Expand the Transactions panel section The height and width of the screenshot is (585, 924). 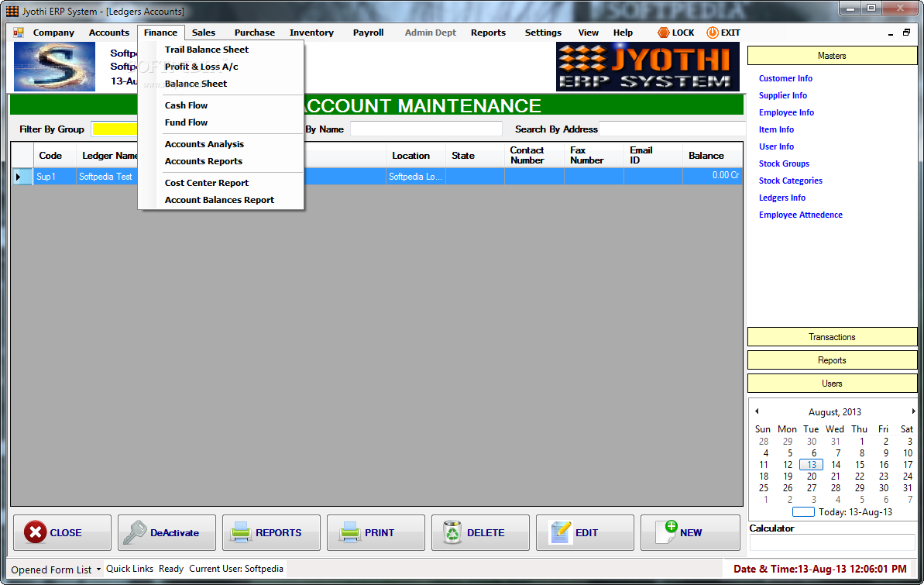[x=832, y=337]
